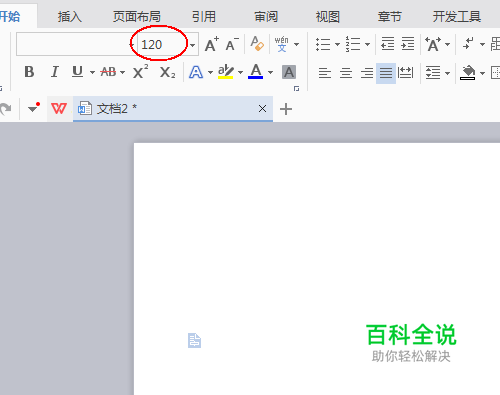Decrease font size with A- button

tap(232, 44)
